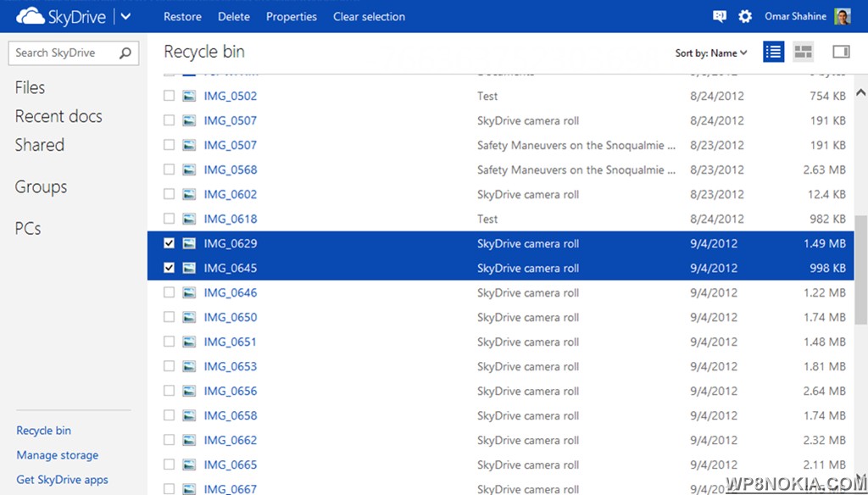Image resolution: width=868 pixels, height=495 pixels.
Task: Click the image icon of IMG_0629
Action: pyautogui.click(x=189, y=243)
